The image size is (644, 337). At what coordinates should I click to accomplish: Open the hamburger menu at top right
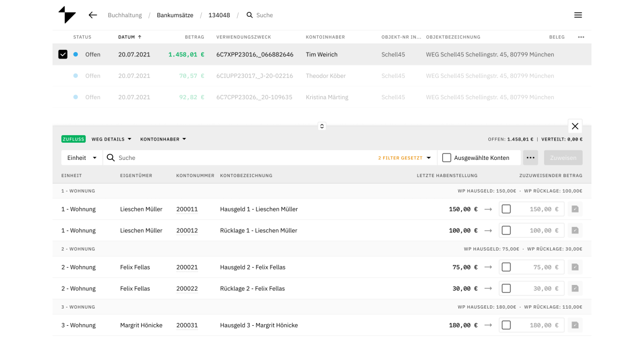tap(578, 15)
